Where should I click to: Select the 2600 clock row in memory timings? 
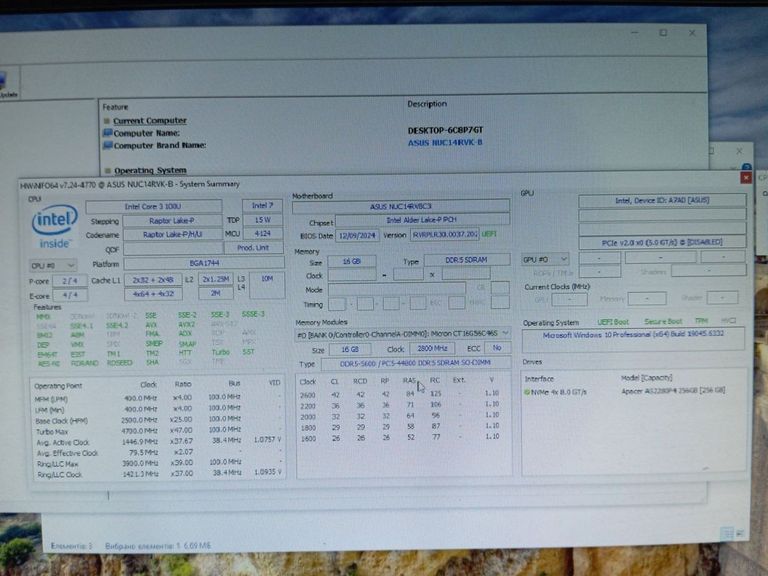[402, 393]
